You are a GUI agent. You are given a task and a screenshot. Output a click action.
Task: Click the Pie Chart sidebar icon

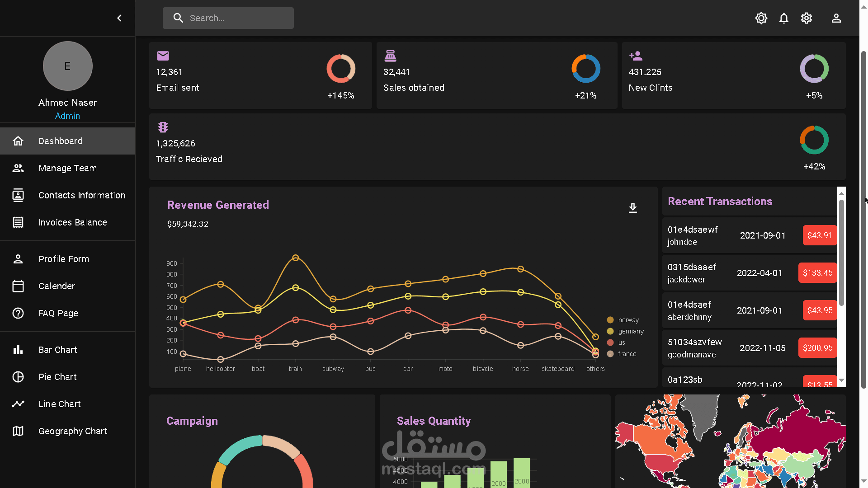pos(18,377)
